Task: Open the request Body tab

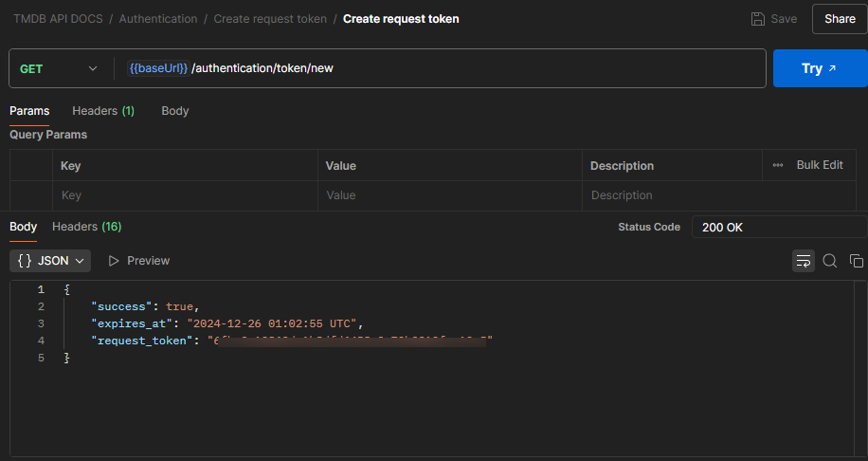Action: coord(175,111)
